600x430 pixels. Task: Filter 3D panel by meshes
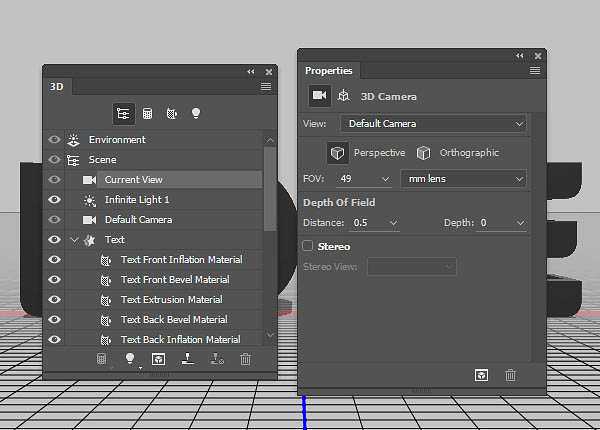click(x=147, y=113)
